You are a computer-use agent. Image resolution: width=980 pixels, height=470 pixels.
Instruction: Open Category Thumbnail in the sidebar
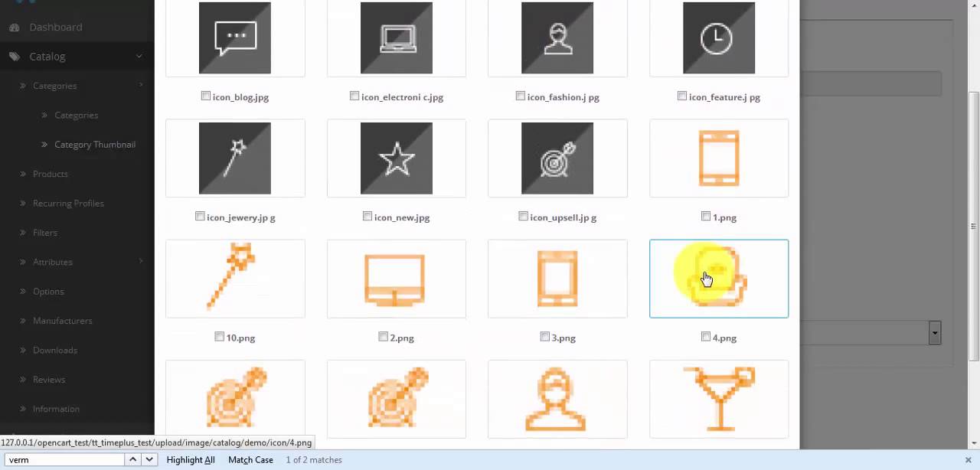click(x=95, y=144)
